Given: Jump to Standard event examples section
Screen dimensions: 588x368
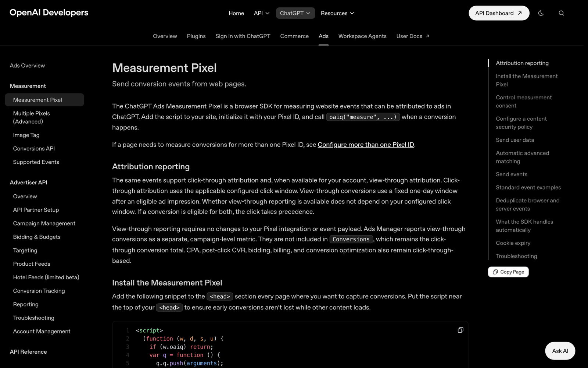Looking at the screenshot, I should (x=528, y=187).
